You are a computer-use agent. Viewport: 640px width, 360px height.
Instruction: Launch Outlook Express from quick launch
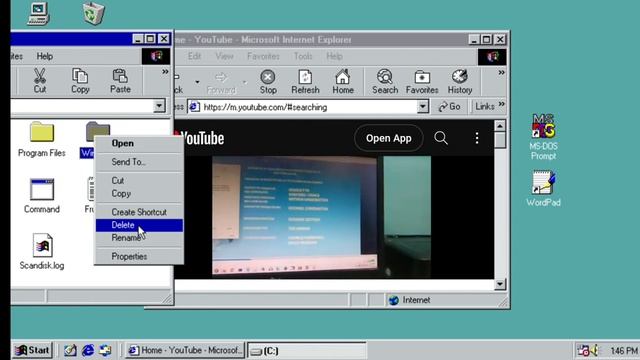(x=105, y=350)
